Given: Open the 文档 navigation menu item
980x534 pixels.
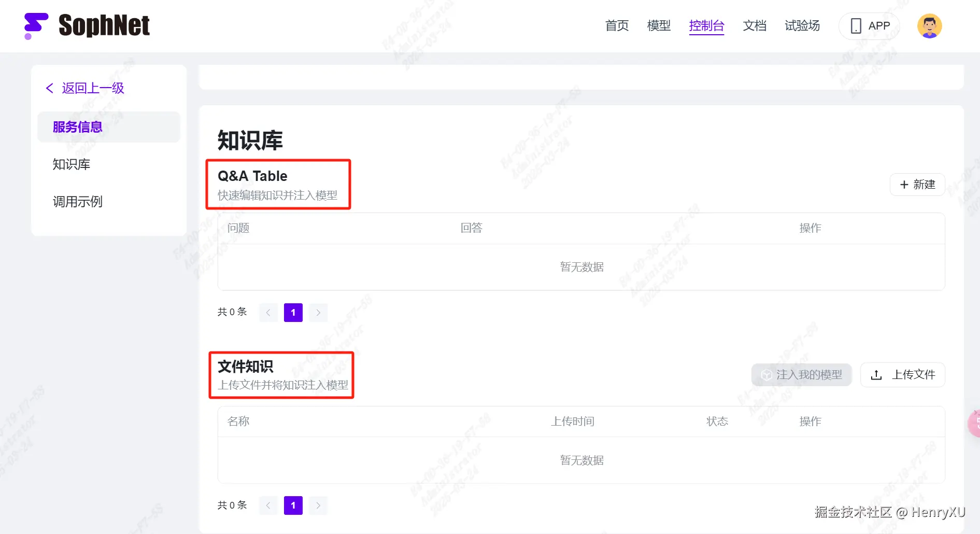Looking at the screenshot, I should 755,26.
